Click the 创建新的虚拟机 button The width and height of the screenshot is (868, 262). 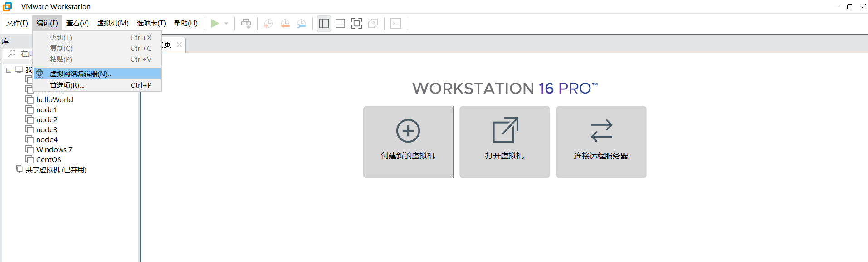(408, 142)
